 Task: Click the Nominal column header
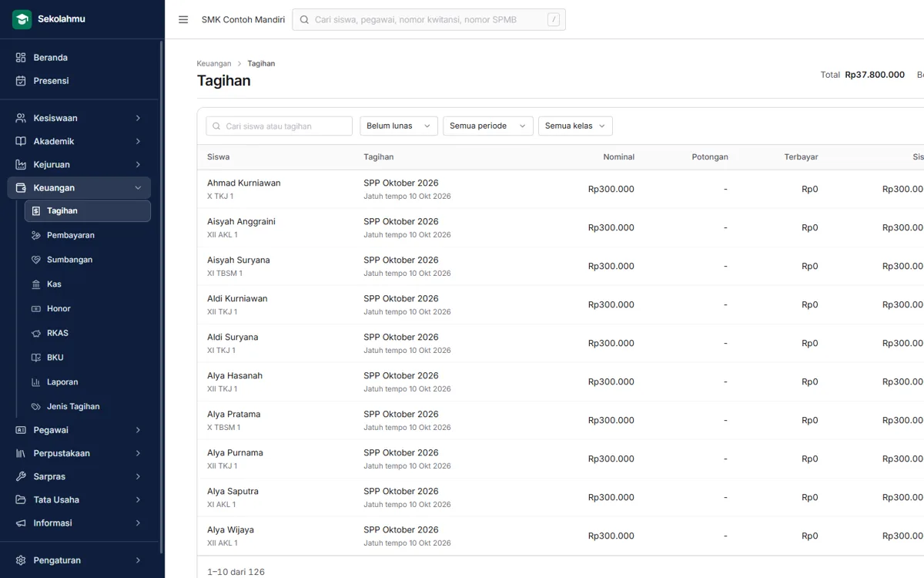coord(619,156)
